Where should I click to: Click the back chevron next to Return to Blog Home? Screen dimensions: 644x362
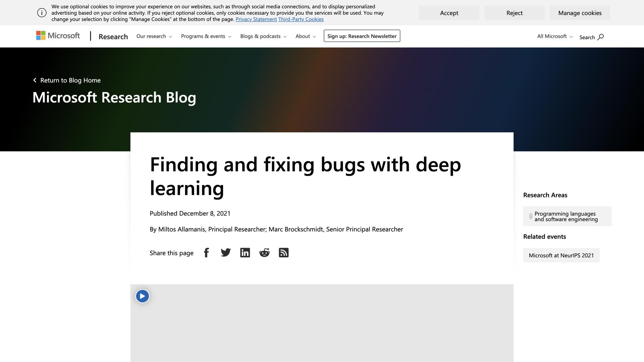(x=35, y=80)
